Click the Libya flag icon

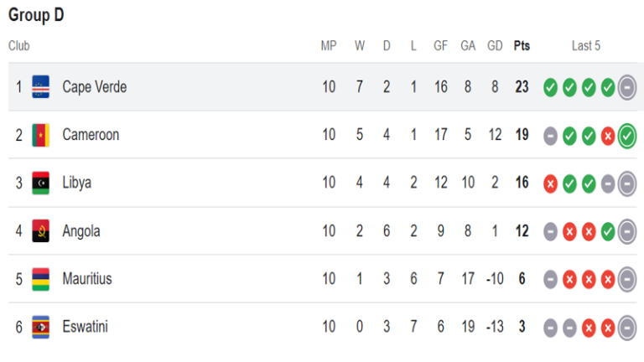tap(40, 183)
